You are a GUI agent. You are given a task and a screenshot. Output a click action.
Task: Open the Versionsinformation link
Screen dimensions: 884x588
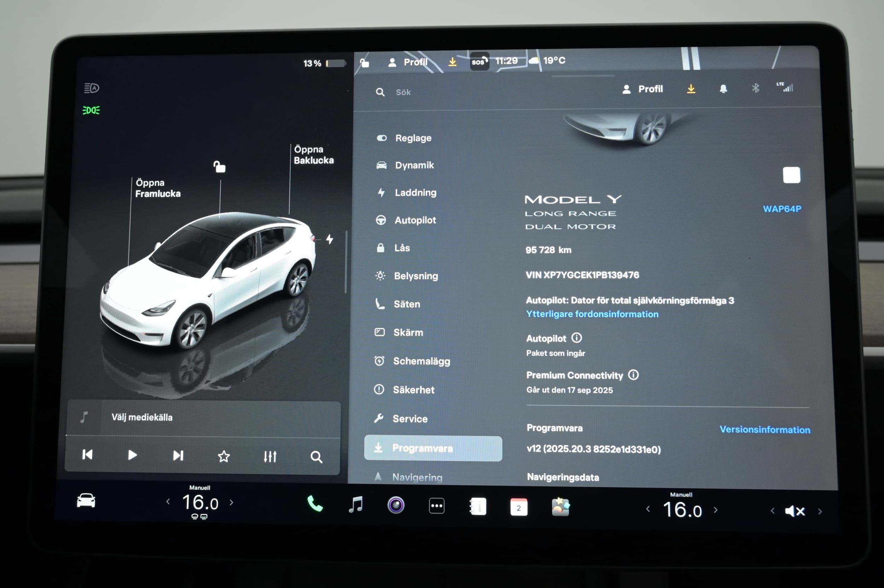(x=765, y=429)
